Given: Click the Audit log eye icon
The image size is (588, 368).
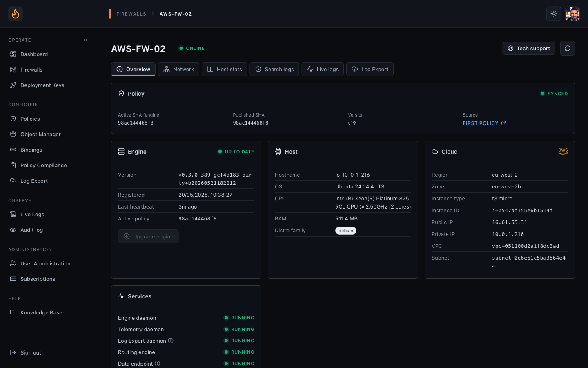Looking at the screenshot, I should pyautogui.click(x=13, y=230).
